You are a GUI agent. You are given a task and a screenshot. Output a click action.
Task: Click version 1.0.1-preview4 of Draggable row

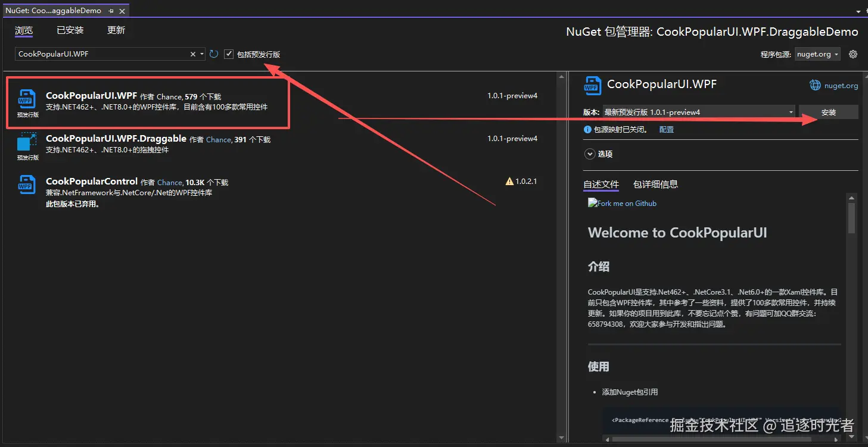[512, 139]
